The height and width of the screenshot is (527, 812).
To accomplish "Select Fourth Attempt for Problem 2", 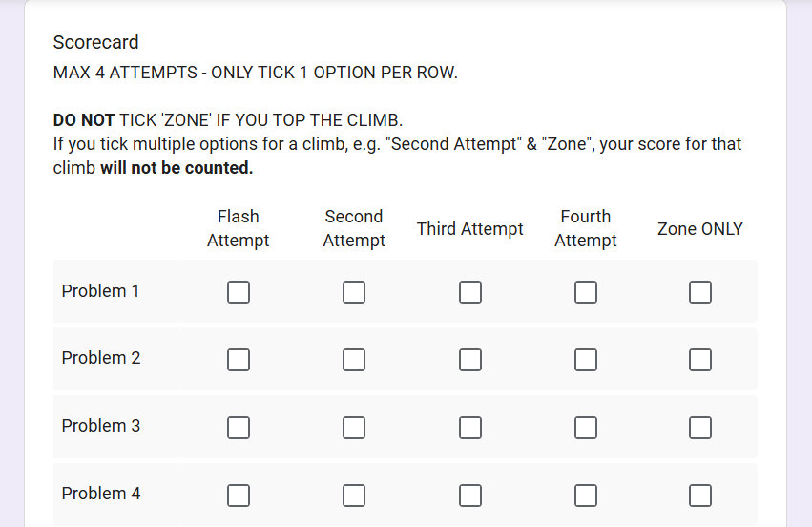I will (x=586, y=360).
